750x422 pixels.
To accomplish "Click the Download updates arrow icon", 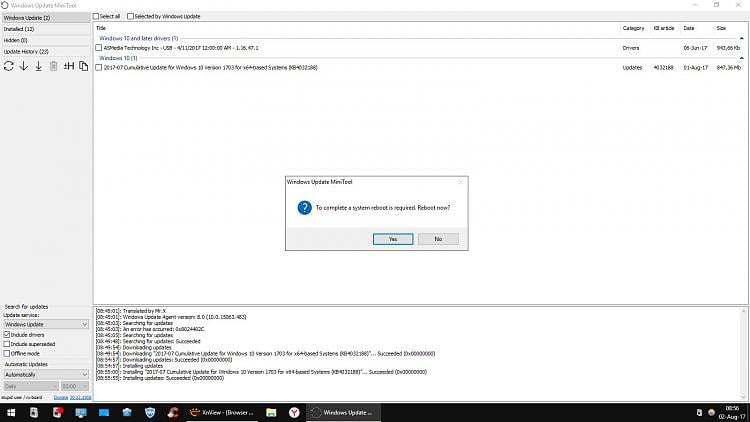I will (x=23, y=66).
